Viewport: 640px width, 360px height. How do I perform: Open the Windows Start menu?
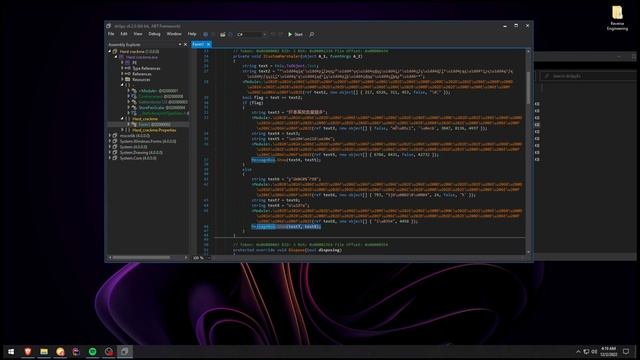11,351
